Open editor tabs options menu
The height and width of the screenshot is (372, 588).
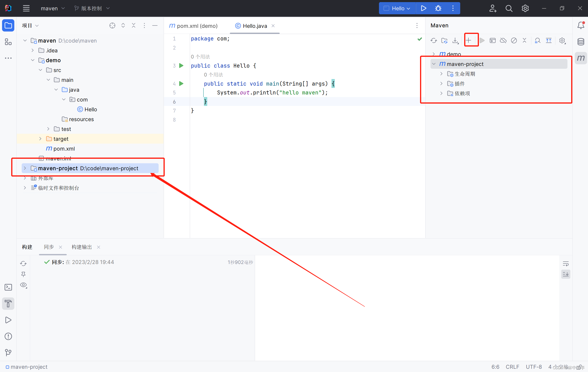tap(417, 25)
